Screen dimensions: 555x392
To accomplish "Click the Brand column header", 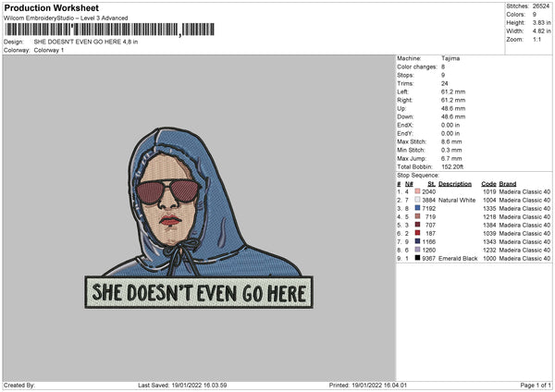I will click(508, 183).
